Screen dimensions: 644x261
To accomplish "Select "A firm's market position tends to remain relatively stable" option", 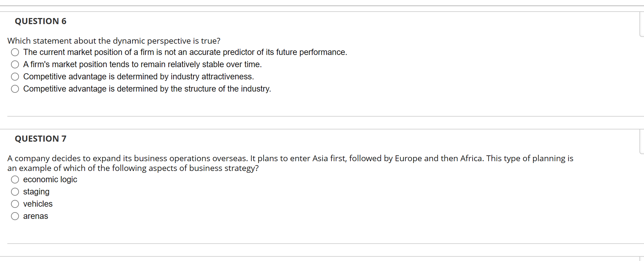I will (x=15, y=64).
